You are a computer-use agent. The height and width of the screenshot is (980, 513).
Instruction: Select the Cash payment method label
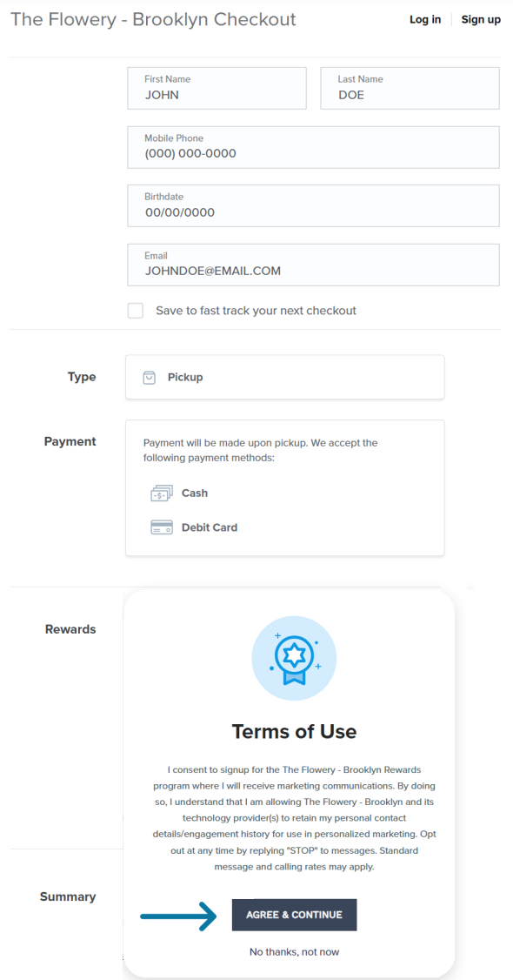click(x=195, y=493)
